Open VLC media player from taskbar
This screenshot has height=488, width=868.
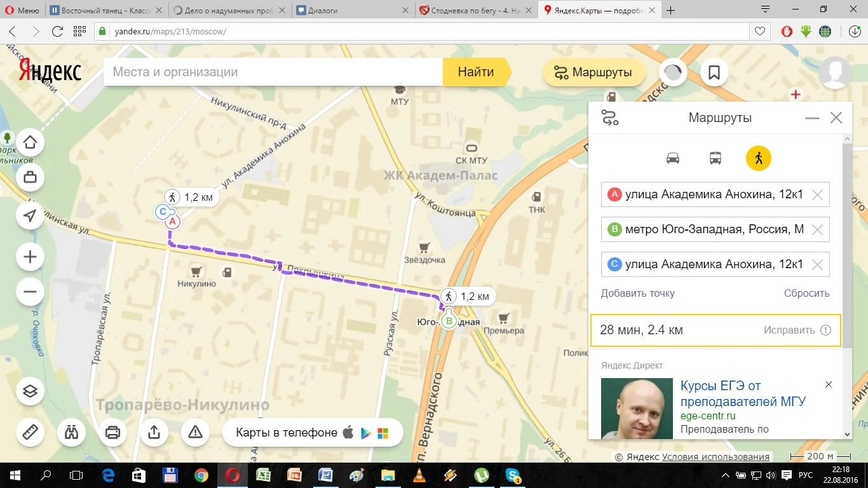419,475
